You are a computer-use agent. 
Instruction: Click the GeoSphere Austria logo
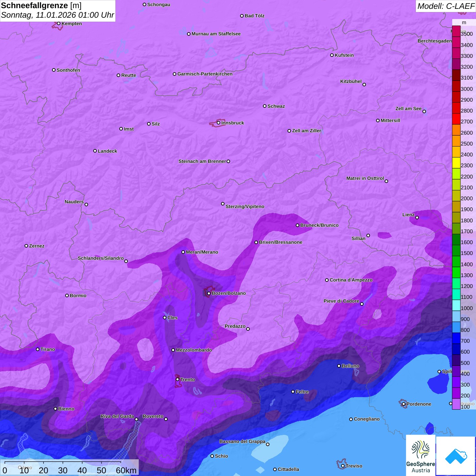pyautogui.click(x=421, y=455)
